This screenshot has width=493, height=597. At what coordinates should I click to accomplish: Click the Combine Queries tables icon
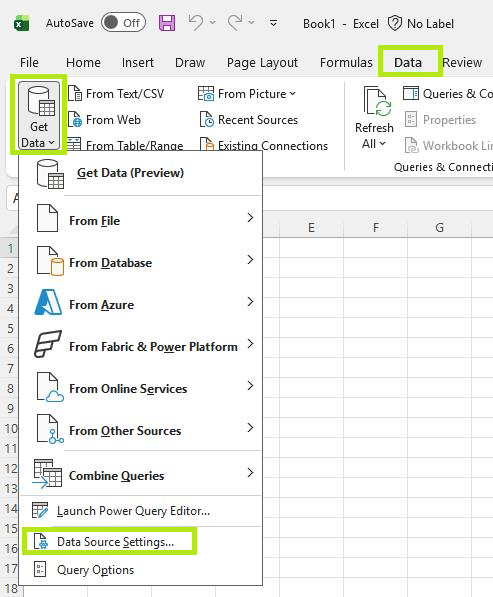47,474
